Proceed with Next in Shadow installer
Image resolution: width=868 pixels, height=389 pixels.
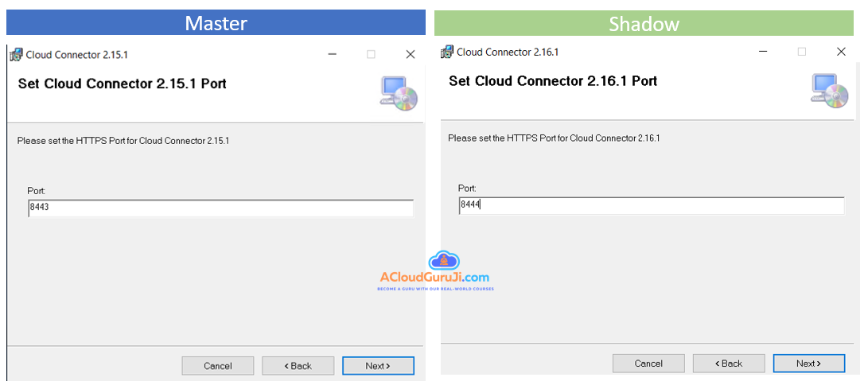[808, 364]
